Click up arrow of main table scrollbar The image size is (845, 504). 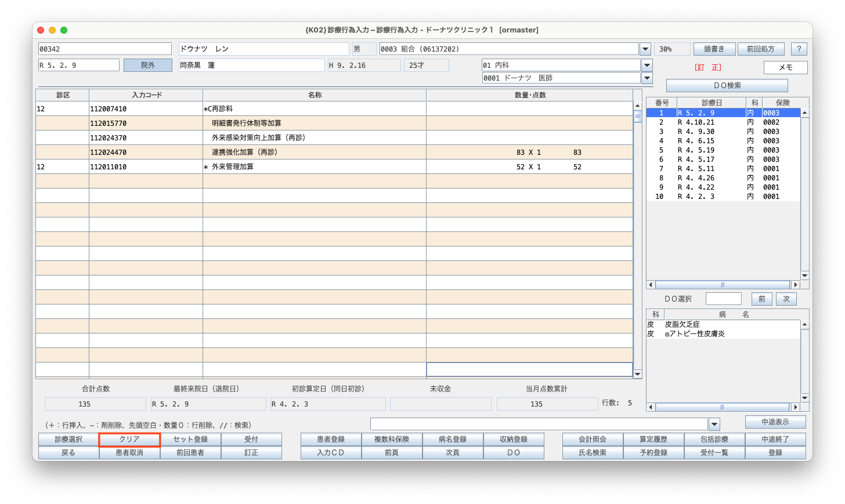coord(637,106)
